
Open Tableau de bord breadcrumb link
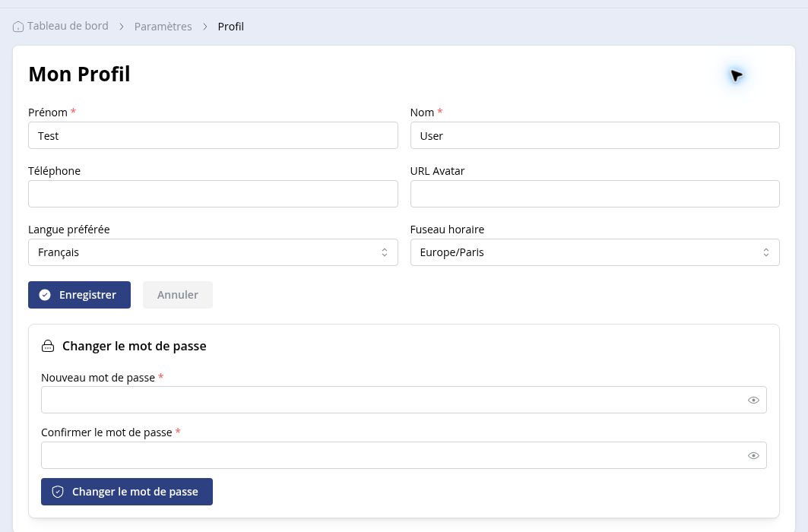tap(68, 26)
